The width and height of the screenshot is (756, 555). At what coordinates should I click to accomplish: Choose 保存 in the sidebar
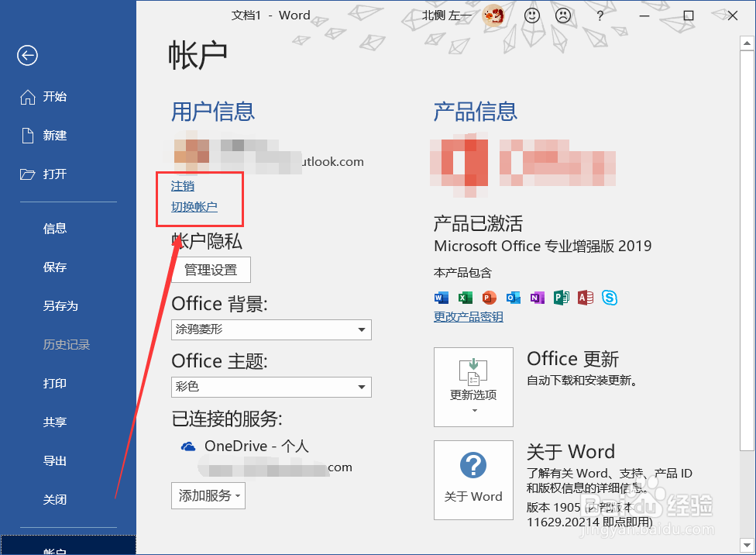54,267
